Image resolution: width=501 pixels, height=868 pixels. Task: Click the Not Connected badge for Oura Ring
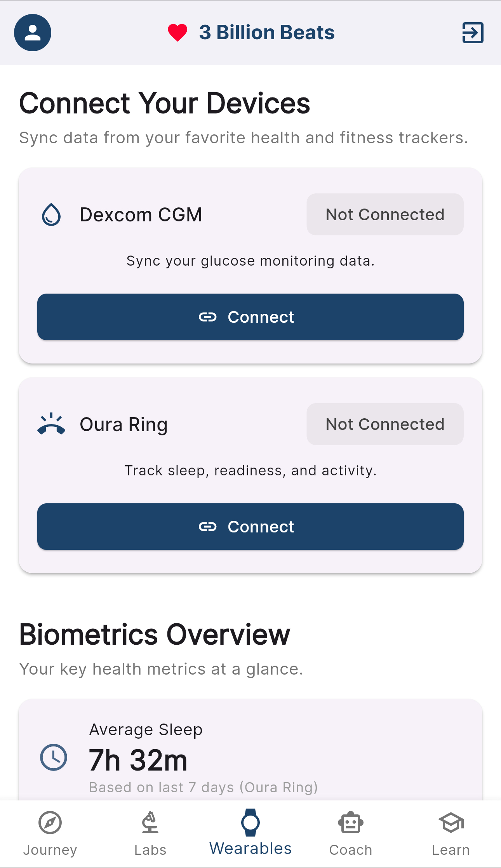point(385,424)
